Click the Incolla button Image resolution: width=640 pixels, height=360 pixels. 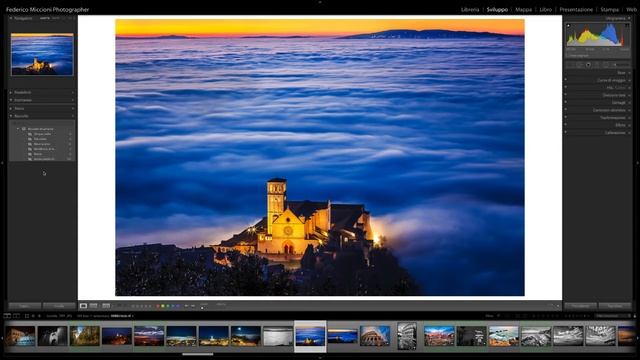tap(59, 306)
